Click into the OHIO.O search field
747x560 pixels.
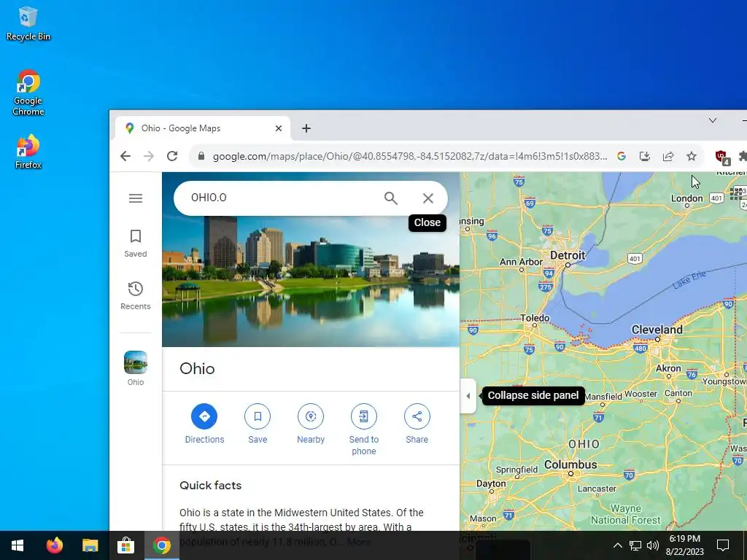click(x=281, y=198)
